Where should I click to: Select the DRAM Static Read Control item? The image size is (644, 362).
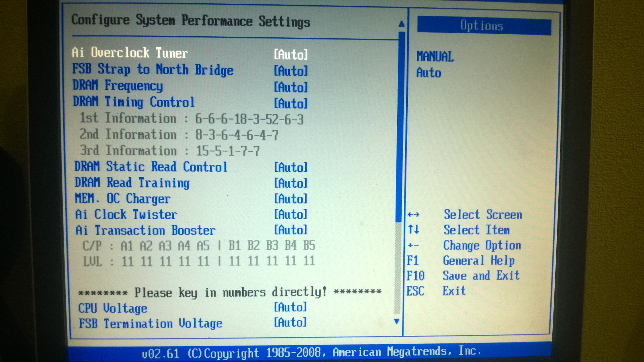150,167
